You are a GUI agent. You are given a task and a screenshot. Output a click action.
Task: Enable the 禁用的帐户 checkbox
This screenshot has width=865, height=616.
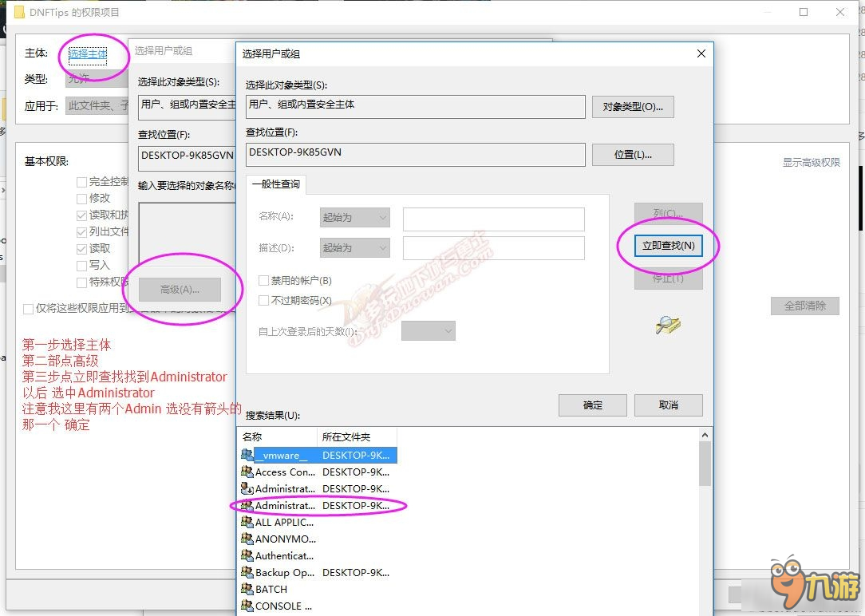pos(263,280)
